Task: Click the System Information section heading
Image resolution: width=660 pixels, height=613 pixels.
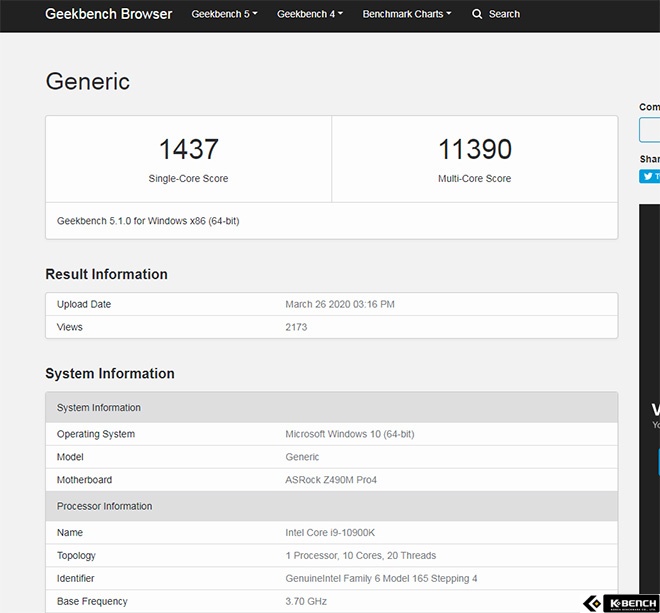Action: pos(110,373)
